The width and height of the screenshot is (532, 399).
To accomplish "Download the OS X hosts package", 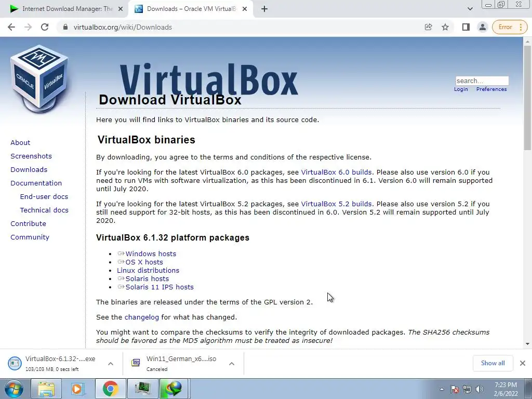I will click(144, 262).
